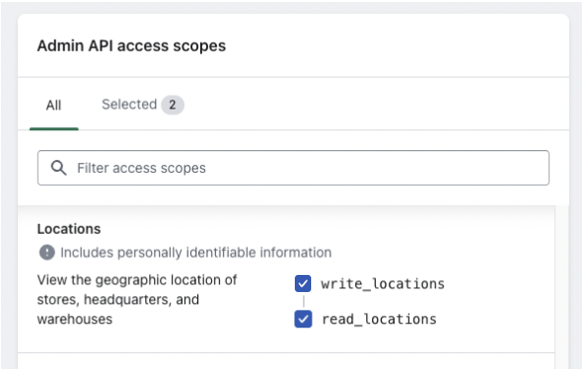Toggle the write_locations checkbox
The width and height of the screenshot is (584, 369).
point(303,284)
